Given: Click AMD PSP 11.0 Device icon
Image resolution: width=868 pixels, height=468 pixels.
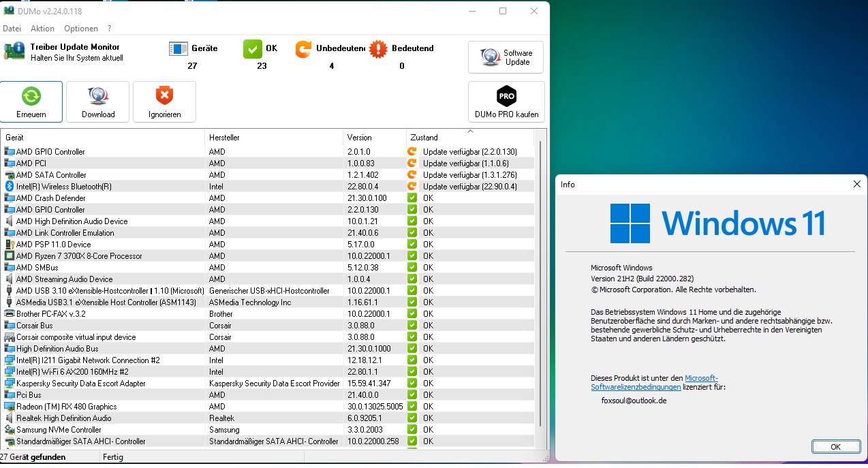Looking at the screenshot, I should [10, 245].
